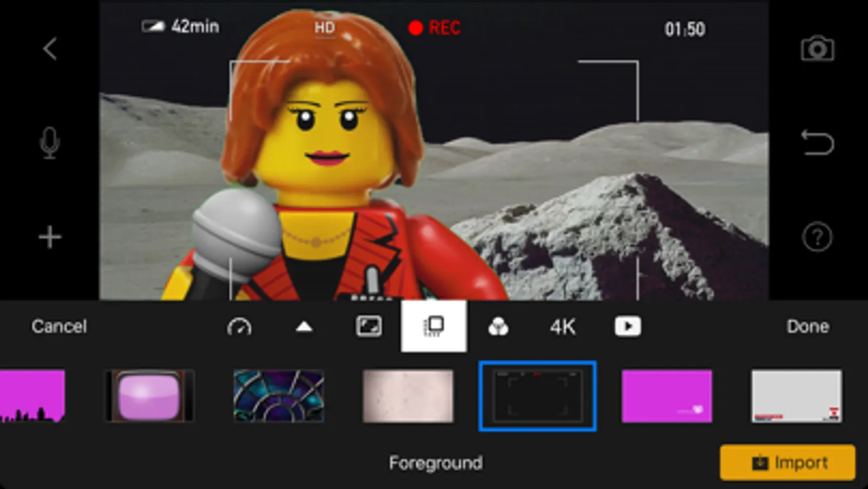Screen dimensions: 868x489
Task: Select the aspect ratio frame icon
Action: [x=369, y=327]
